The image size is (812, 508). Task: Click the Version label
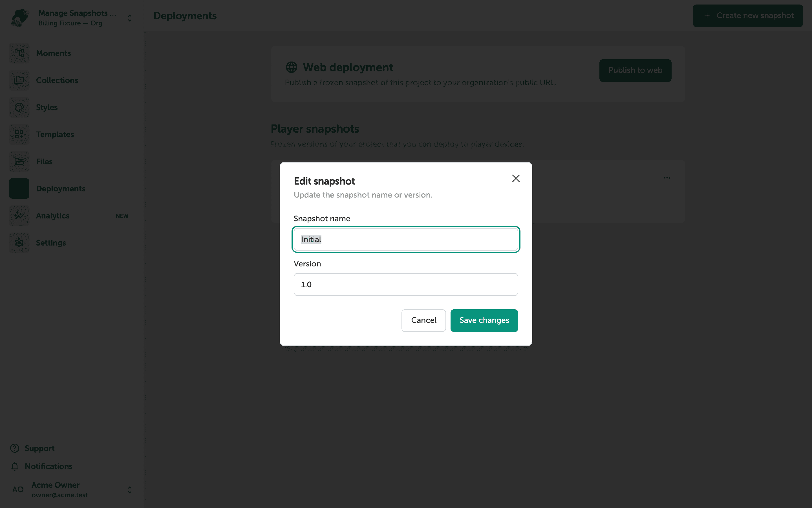point(307,264)
